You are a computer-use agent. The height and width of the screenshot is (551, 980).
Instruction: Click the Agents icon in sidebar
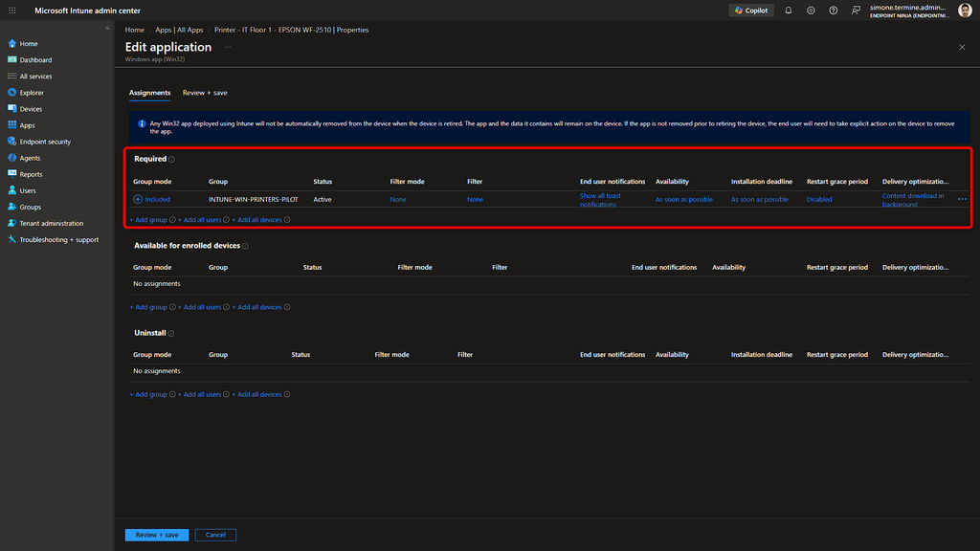11,158
